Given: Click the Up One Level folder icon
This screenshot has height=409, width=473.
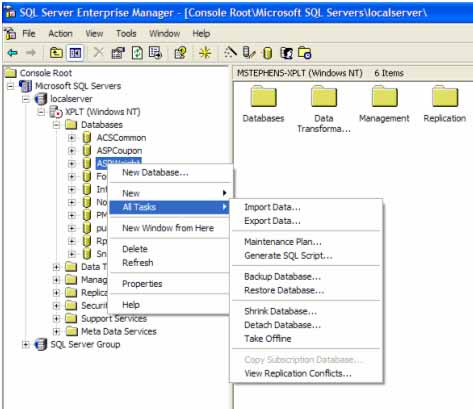Looking at the screenshot, I should tap(56, 53).
